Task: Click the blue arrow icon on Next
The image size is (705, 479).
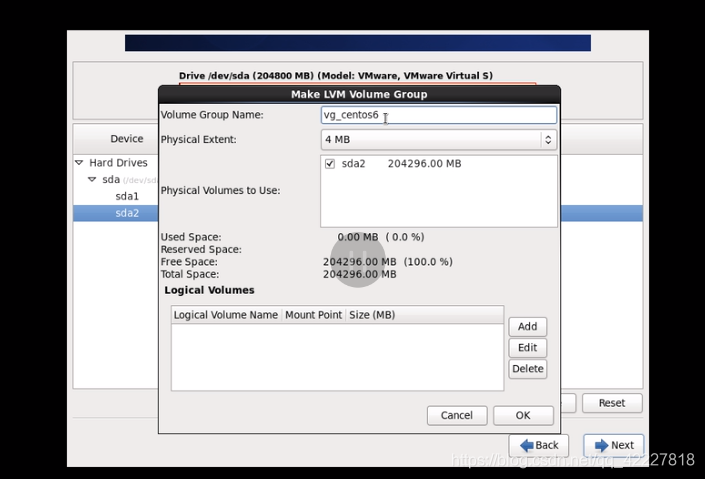Action: 601,445
